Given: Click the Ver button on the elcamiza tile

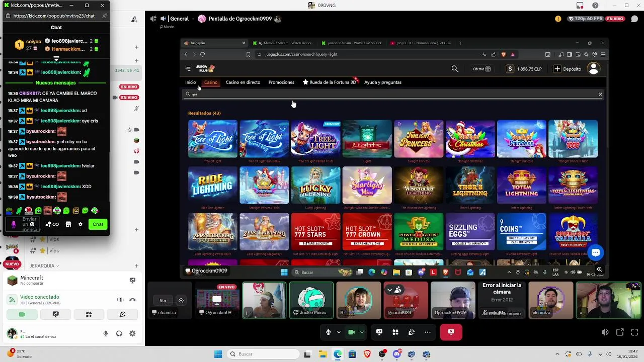Looking at the screenshot, I should tap(163, 300).
